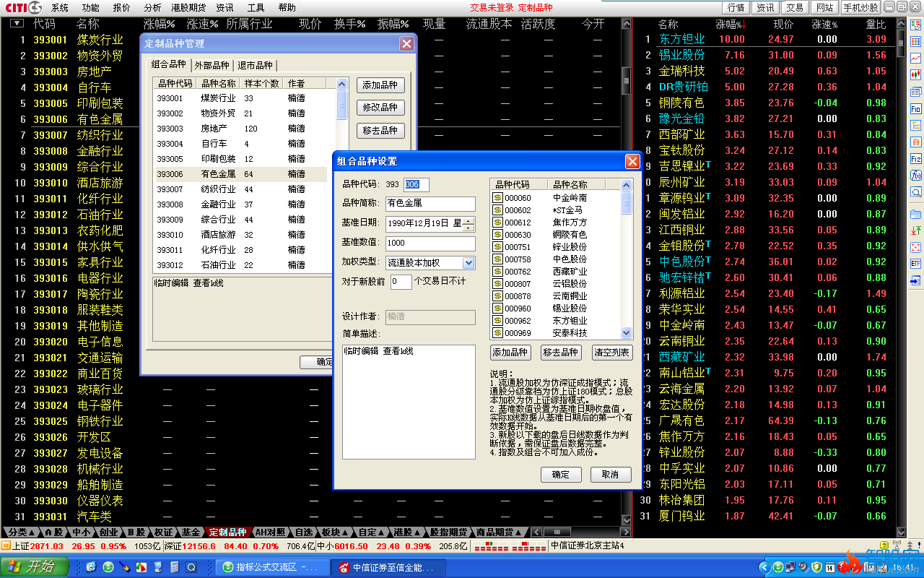Open the 系统 menu
924x578 pixels.
click(x=60, y=8)
